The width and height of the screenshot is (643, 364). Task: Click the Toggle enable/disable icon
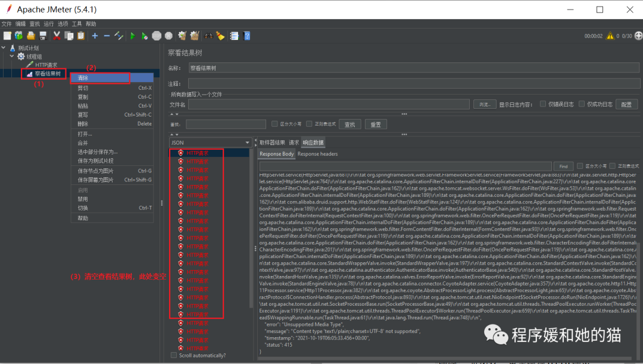coord(118,36)
